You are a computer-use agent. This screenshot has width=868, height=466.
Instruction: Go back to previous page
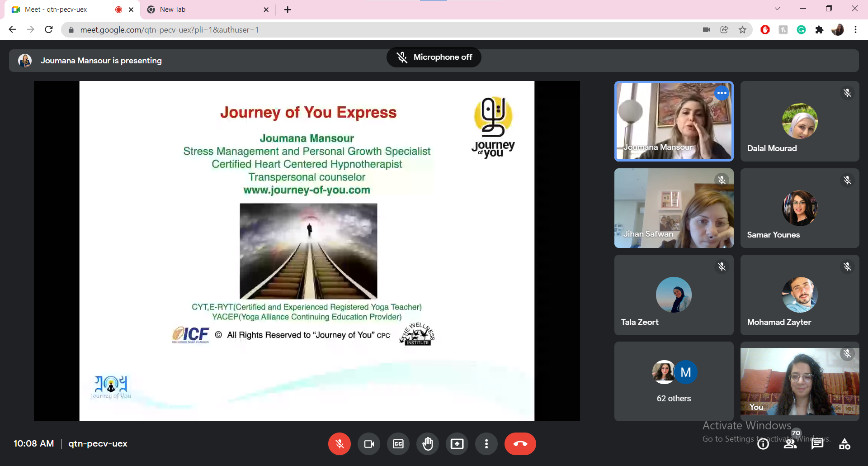click(x=12, y=29)
